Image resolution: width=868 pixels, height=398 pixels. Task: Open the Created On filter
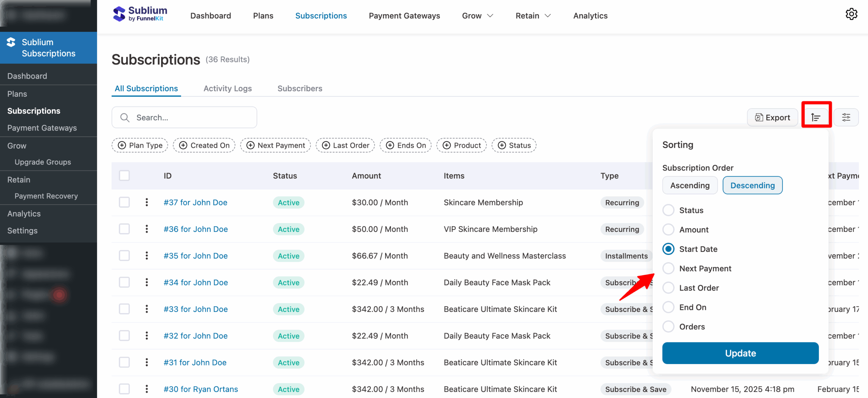pos(204,145)
